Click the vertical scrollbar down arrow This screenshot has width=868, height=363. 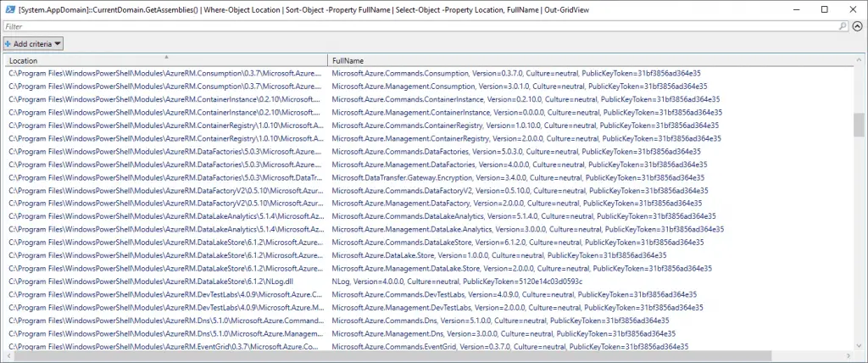click(858, 344)
